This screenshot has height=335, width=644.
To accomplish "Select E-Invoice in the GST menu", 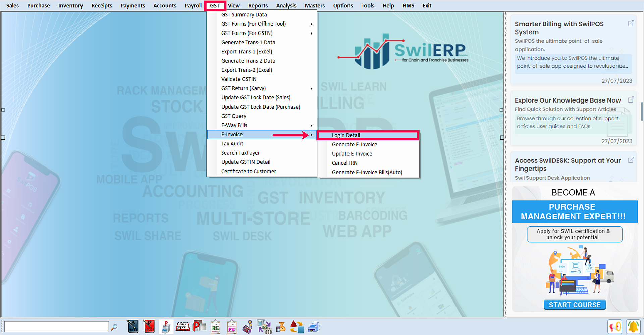I will (x=262, y=134).
